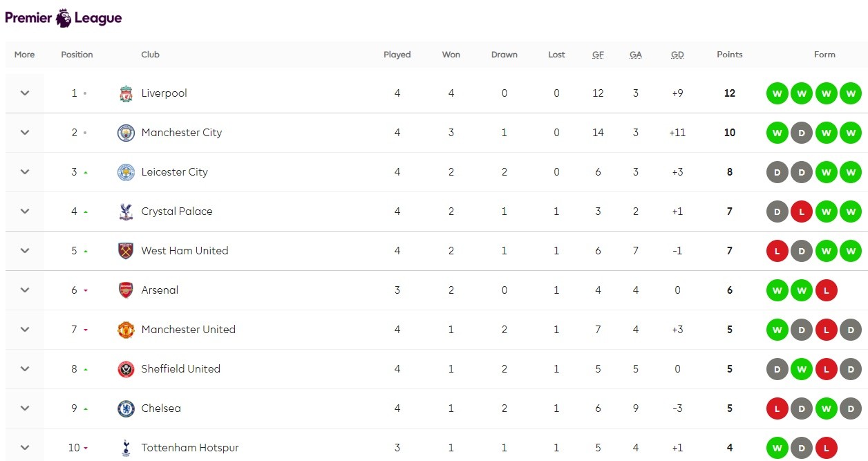Click the Manchester City crest icon
Viewport: 868px width, 461px height.
pos(126,133)
